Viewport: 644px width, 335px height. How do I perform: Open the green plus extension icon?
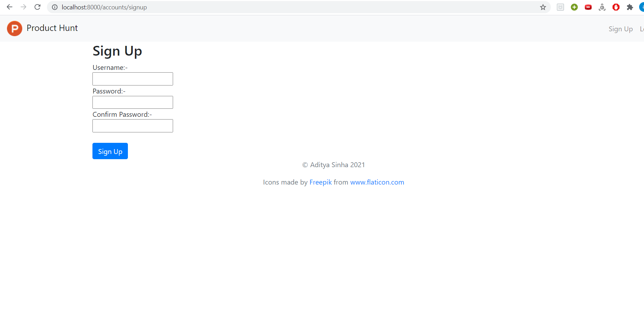(574, 7)
